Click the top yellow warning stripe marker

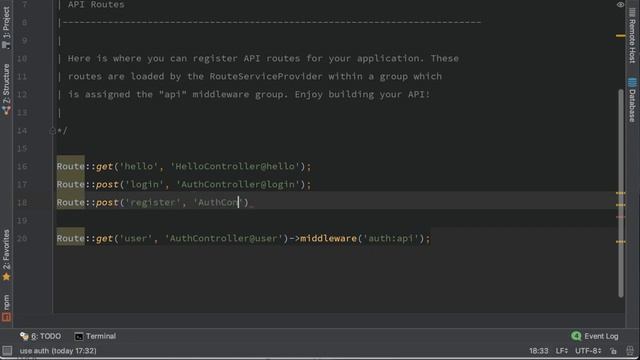[620, 36]
